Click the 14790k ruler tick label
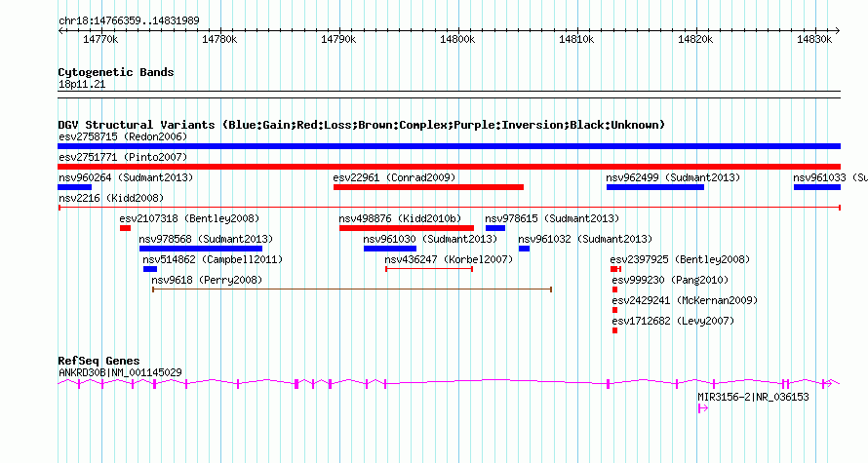 338,40
